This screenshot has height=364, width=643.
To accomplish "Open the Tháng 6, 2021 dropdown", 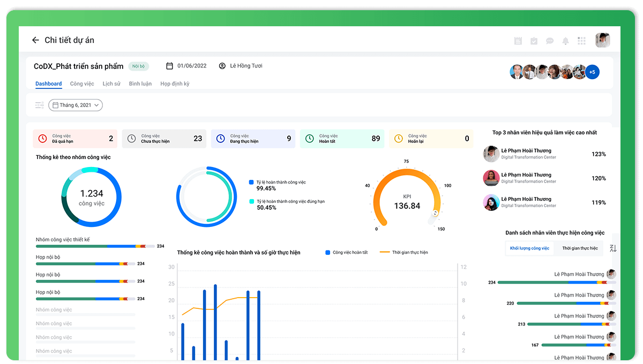I will coord(76,105).
